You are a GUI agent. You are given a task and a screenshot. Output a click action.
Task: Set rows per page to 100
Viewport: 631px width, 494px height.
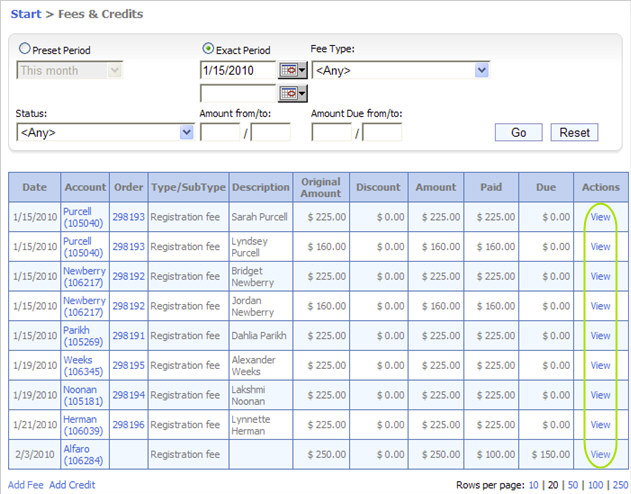tap(596, 485)
